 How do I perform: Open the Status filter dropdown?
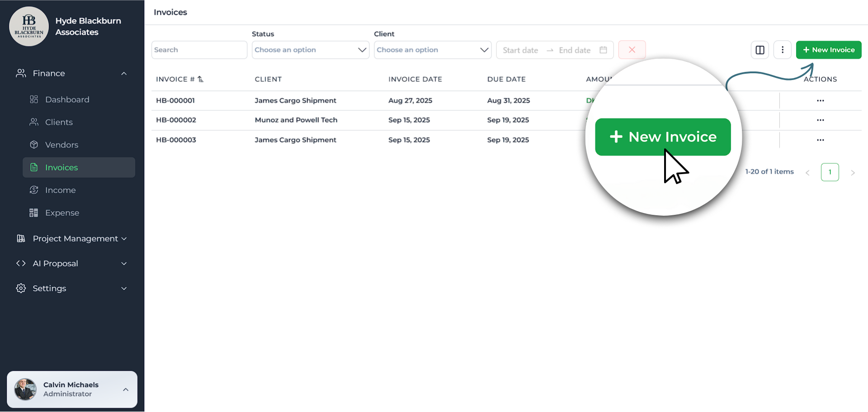[310, 50]
